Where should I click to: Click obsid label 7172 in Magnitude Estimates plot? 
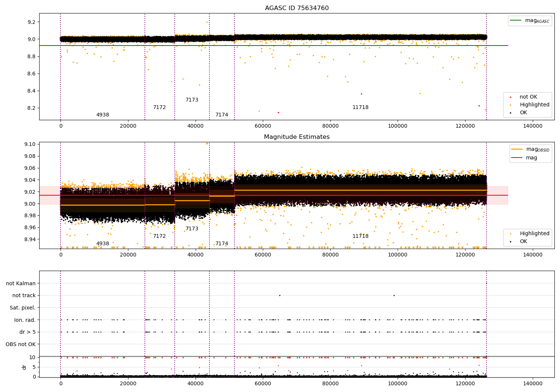coord(159,236)
